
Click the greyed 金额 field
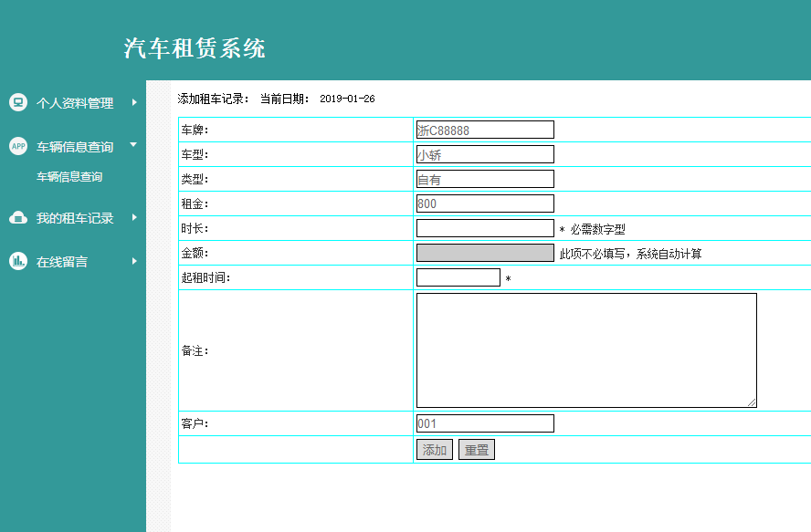(x=485, y=253)
